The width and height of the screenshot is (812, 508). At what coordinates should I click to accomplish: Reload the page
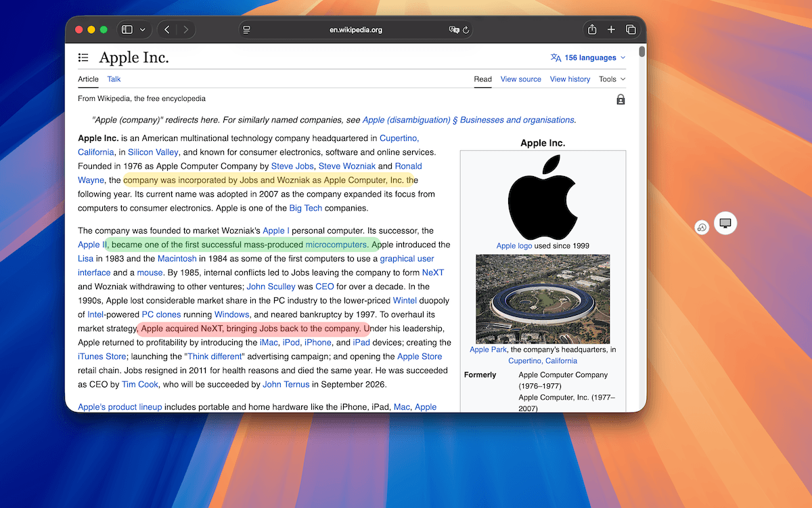tap(466, 30)
